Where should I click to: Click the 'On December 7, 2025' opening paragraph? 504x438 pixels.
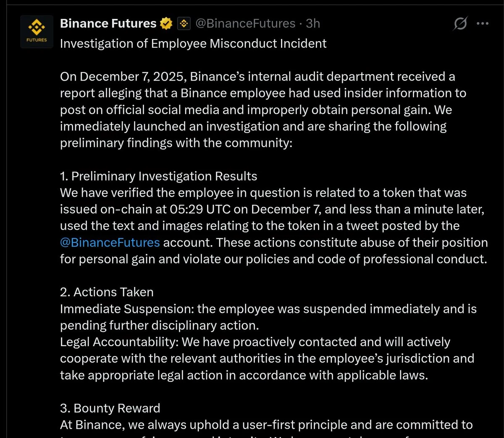pyautogui.click(x=263, y=110)
